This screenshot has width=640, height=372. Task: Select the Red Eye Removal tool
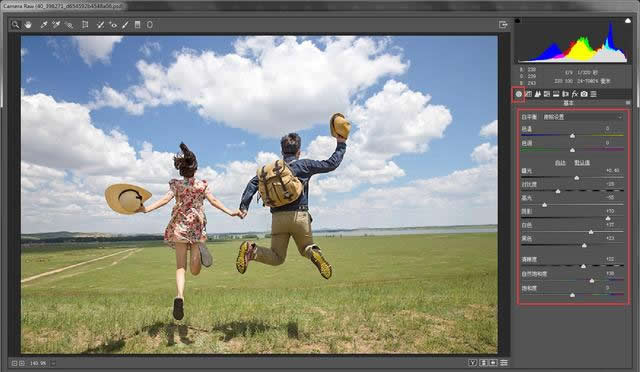(113, 25)
